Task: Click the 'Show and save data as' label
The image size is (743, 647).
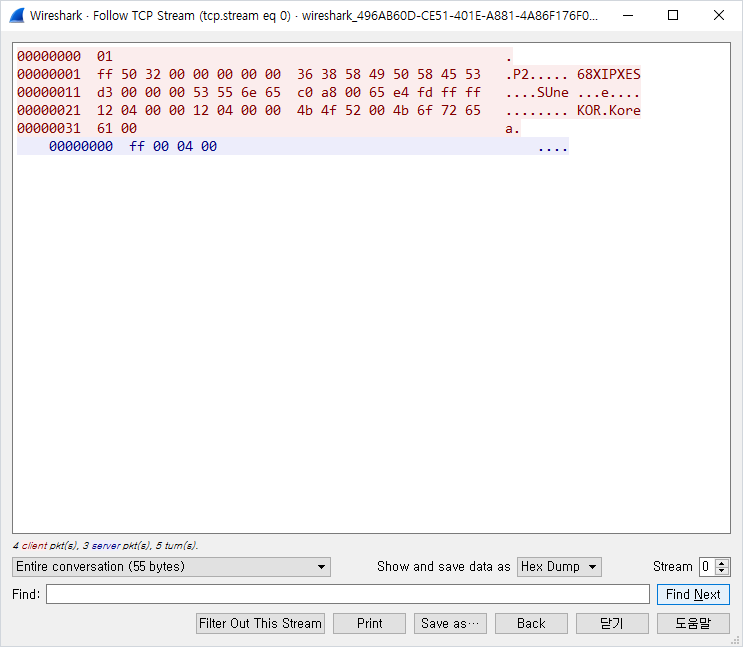Action: point(444,567)
